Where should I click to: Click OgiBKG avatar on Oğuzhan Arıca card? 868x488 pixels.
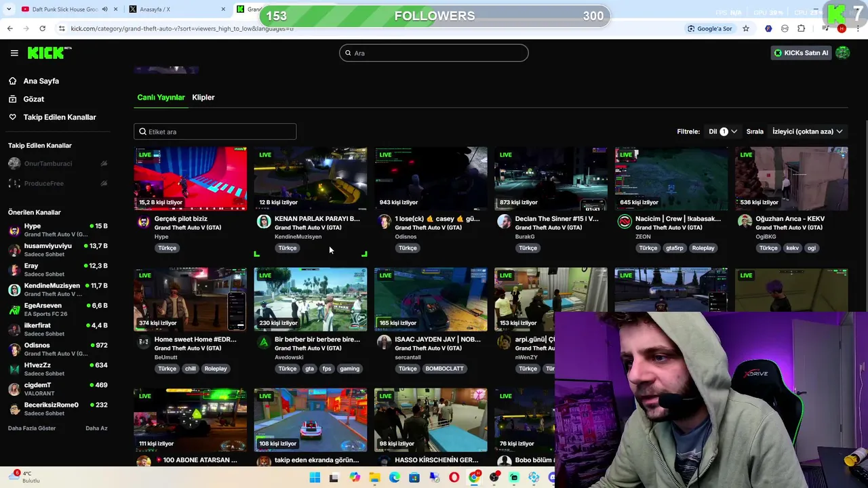coord(745,222)
